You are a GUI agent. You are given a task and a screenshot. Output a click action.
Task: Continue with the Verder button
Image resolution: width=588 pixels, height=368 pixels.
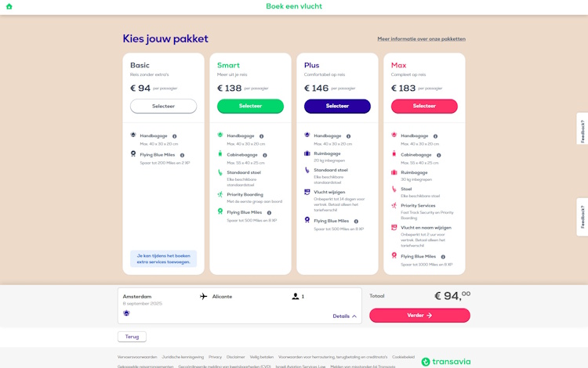[419, 316]
